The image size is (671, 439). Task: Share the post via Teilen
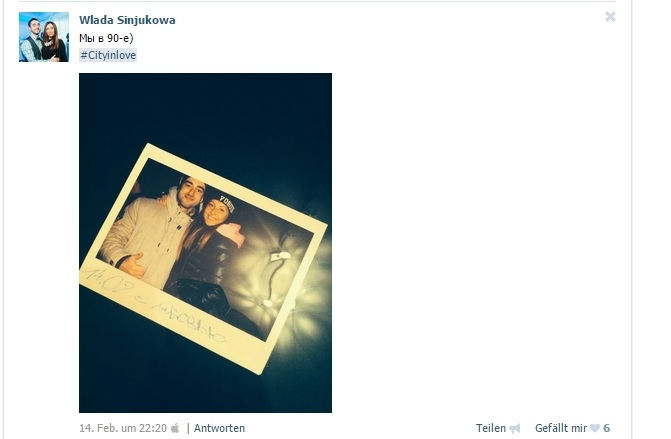click(x=490, y=428)
